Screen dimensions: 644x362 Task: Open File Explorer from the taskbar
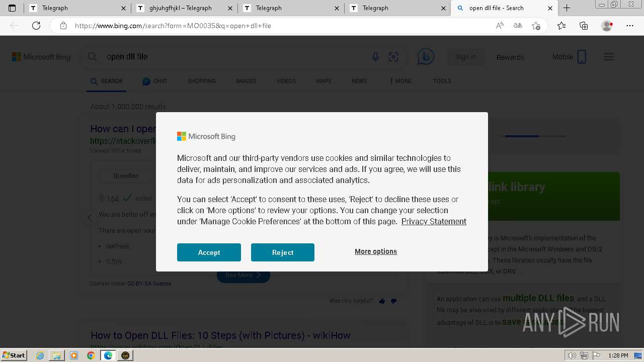tap(57, 355)
